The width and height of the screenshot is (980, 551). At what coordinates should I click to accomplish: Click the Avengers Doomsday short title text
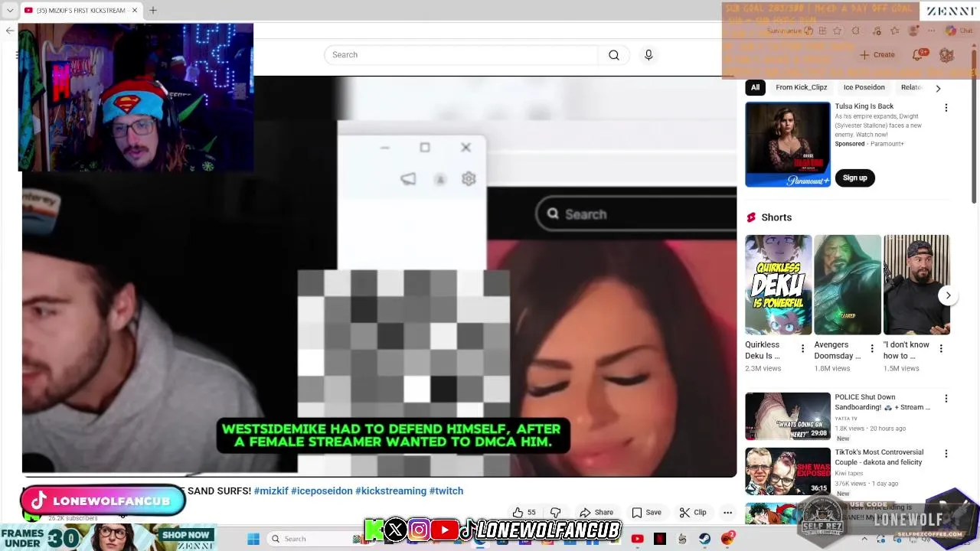838,350
